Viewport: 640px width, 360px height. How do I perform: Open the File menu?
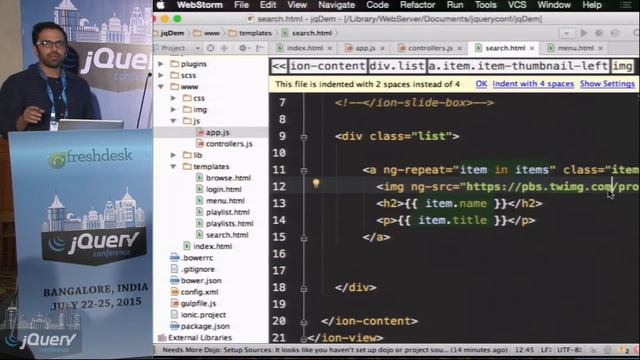241,5
